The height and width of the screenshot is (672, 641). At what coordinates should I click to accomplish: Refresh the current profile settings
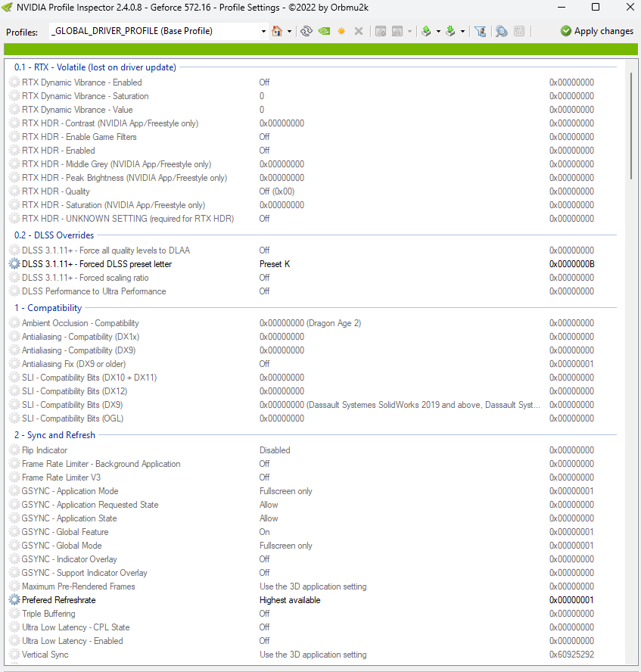(x=306, y=31)
